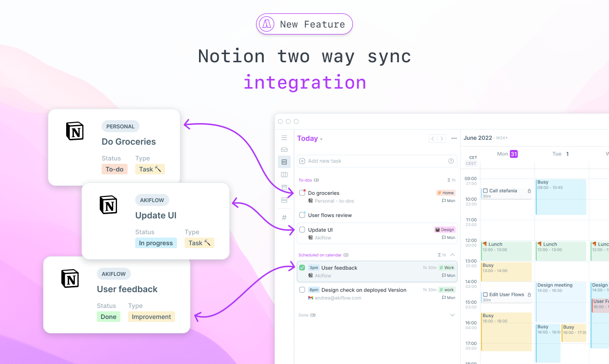The height and width of the screenshot is (364, 609).
Task: Click the flag Mon icon on Design check task
Action: click(449, 298)
